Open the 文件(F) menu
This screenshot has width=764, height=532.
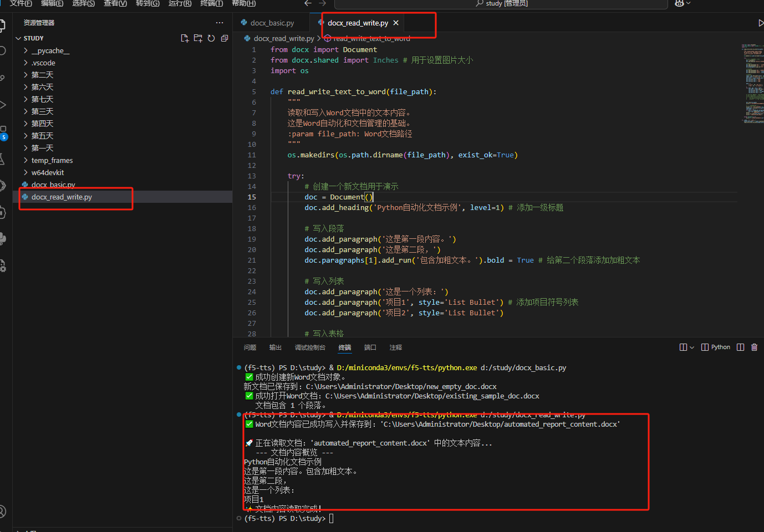click(x=21, y=3)
